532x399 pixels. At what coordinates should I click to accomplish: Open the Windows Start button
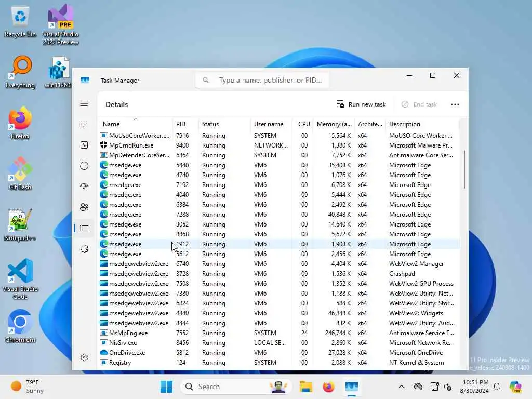click(166, 387)
